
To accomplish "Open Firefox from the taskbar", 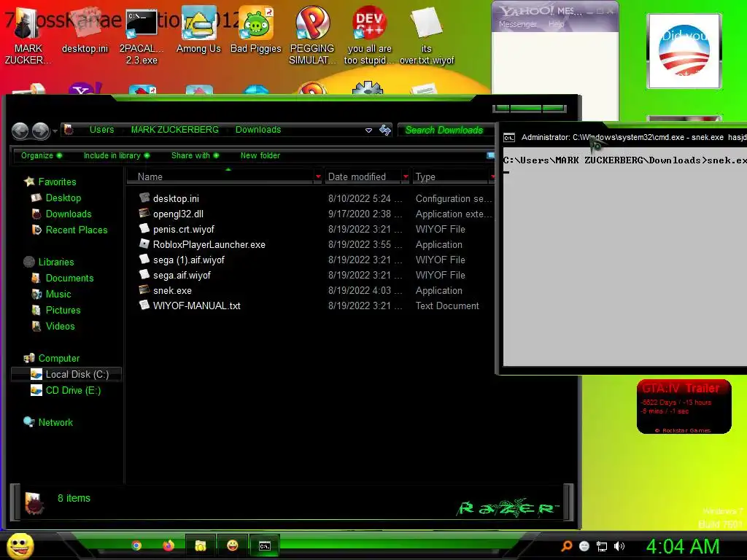I will coord(169,545).
